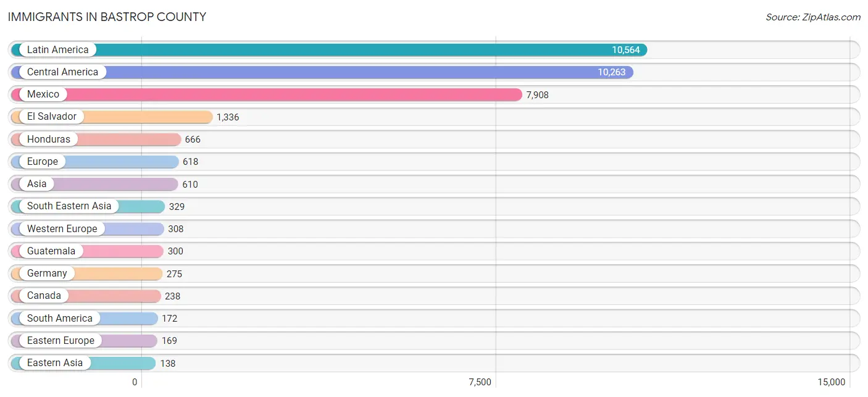
Task: Click the Germany label pill
Action: pos(47,274)
